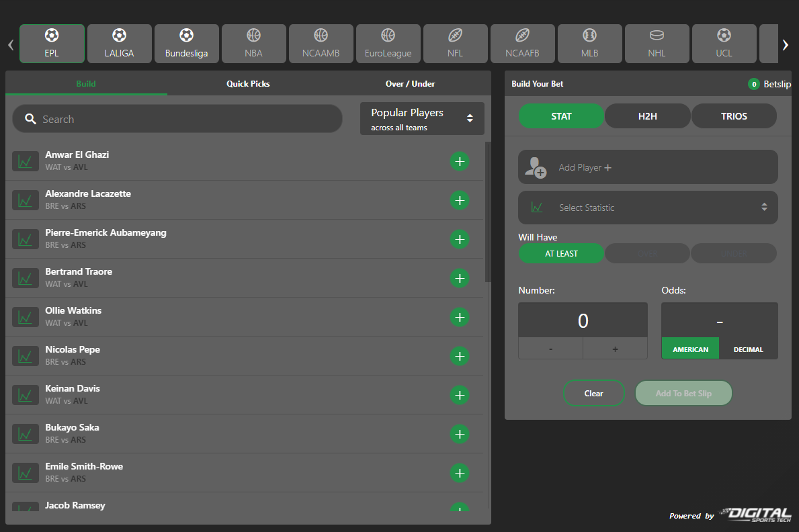Switch to the EPL league tab
This screenshot has height=532, width=799.
[x=52, y=44]
